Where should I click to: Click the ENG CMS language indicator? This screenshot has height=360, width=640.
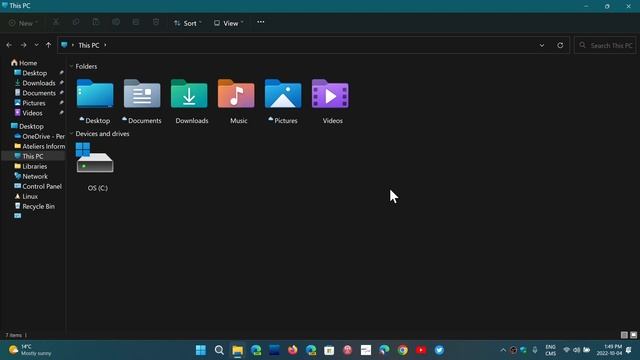(x=551, y=350)
